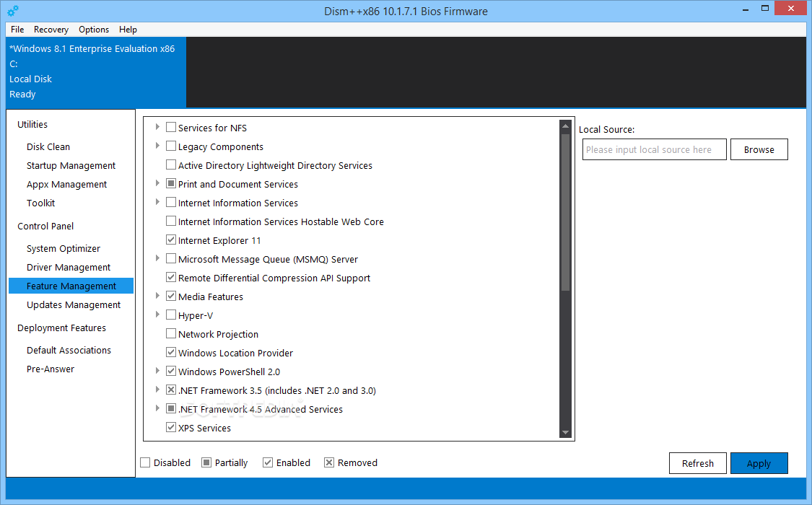The height and width of the screenshot is (505, 812).
Task: Check Network Projection feature
Action: [171, 333]
